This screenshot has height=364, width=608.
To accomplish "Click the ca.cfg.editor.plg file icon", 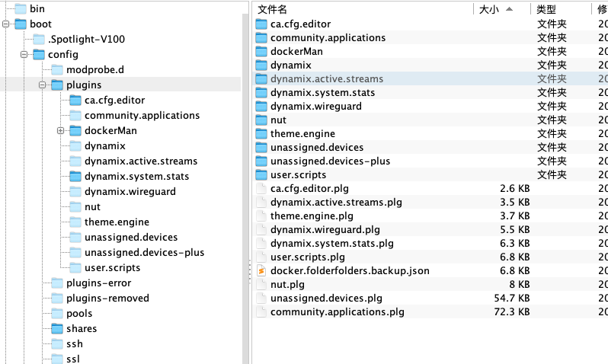I will click(x=261, y=188).
